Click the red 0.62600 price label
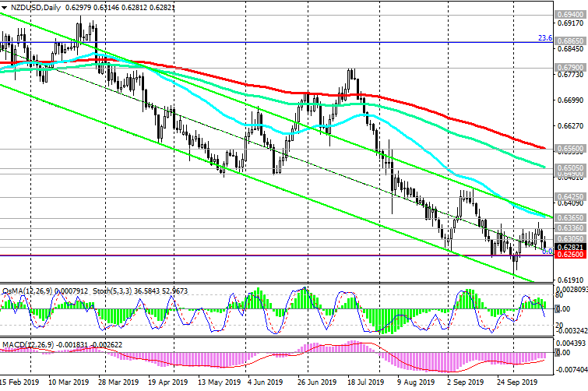 point(570,255)
